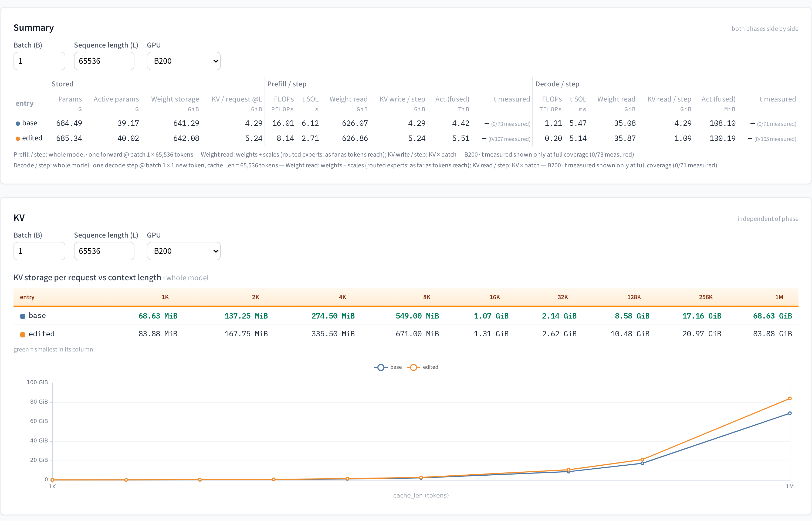The width and height of the screenshot is (812, 521).
Task: Click the edited 83.88 MiB cell
Action: point(158,334)
